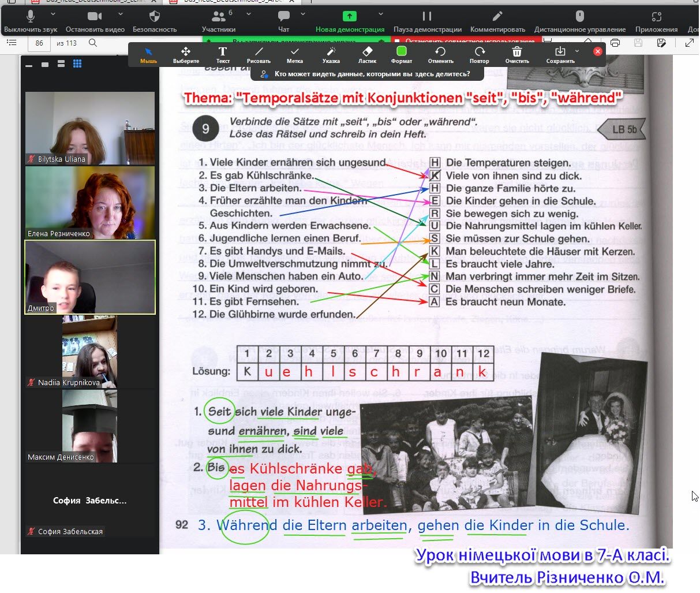Open the green Формат color swatch
This screenshot has height=593, width=700.
[402, 55]
